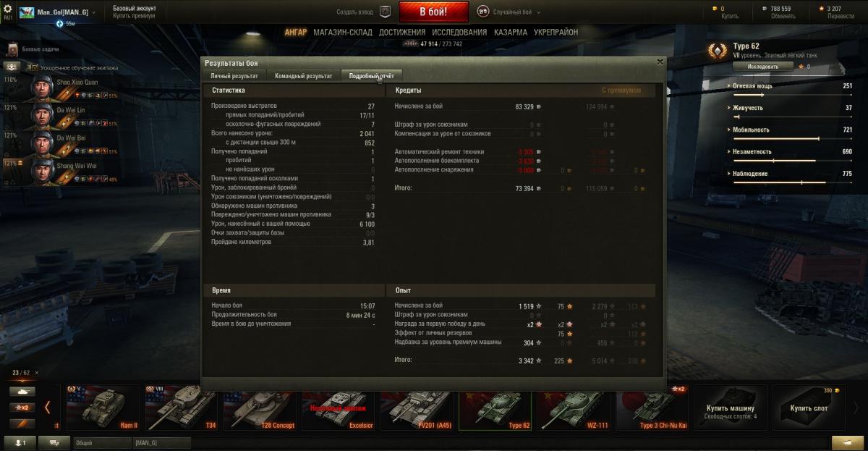
Task: Toggle Ускоренное обучение экипажа checkbox
Action: point(32,67)
